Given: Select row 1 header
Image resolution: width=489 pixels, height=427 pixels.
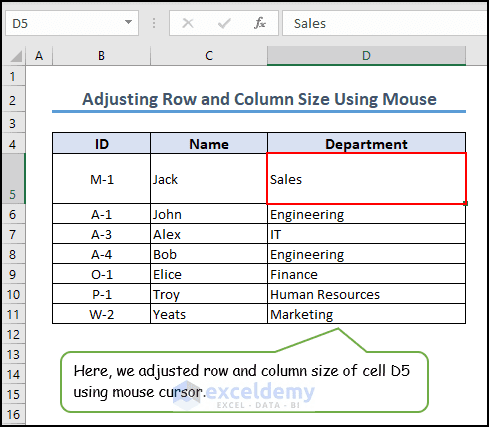Looking at the screenshot, I should [x=13, y=76].
